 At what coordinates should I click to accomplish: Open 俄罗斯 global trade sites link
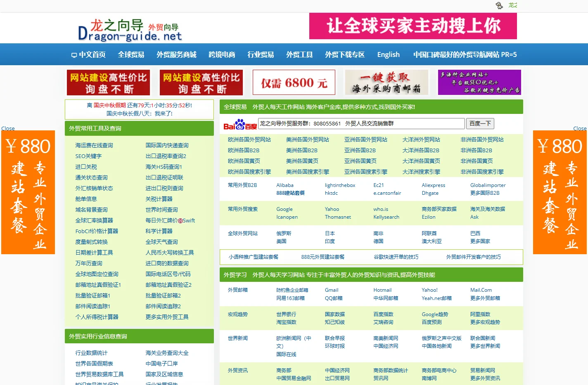[x=284, y=233]
